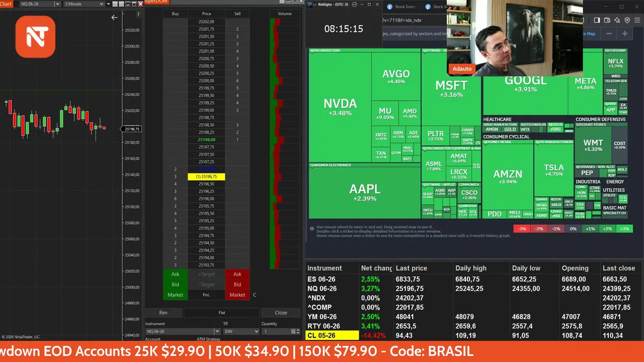The width and height of the screenshot is (644, 362).
Task: Click the browser shield protection icon
Action: [x=627, y=20]
